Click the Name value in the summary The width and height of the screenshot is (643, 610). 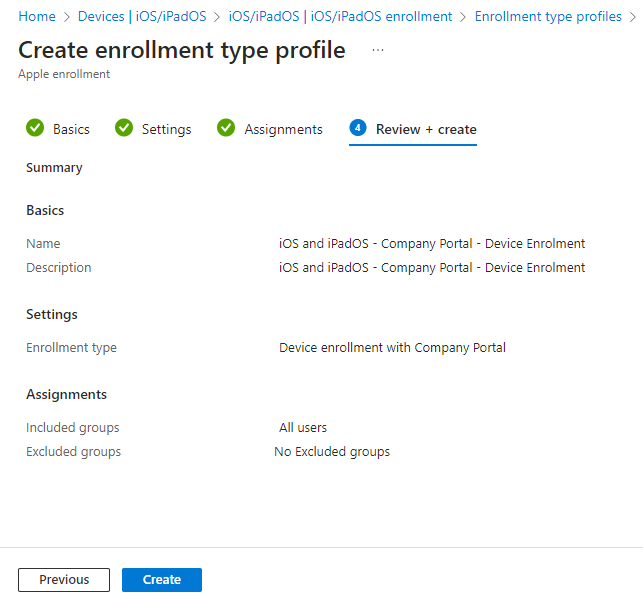click(x=432, y=244)
